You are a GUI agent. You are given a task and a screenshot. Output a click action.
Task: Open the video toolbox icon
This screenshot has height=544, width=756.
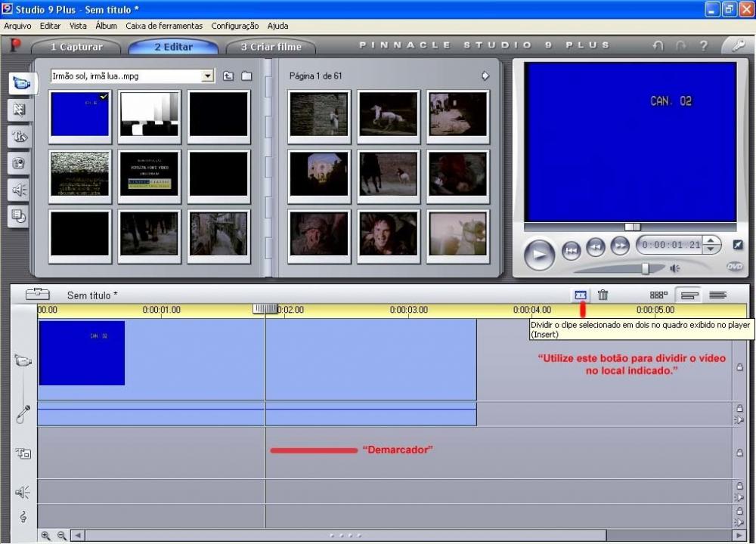point(37,295)
